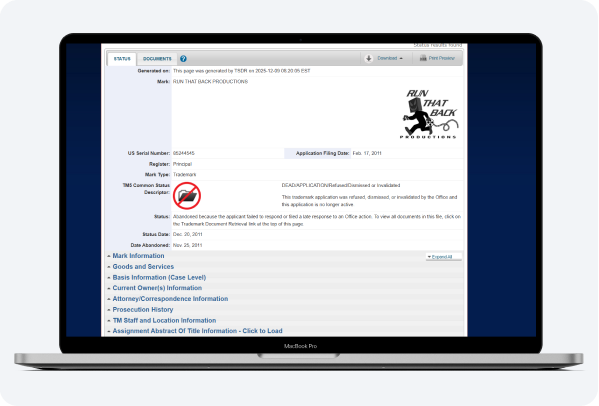This screenshot has height=406, width=599.
Task: Expand TM Staff and Location Information
Action: (x=164, y=320)
